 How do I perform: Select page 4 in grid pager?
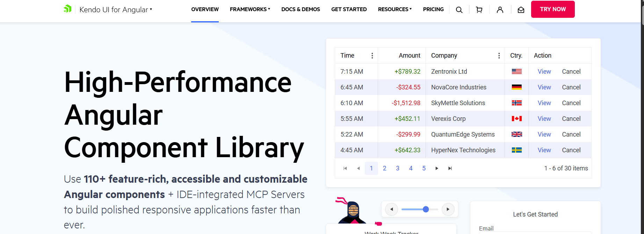tap(411, 168)
